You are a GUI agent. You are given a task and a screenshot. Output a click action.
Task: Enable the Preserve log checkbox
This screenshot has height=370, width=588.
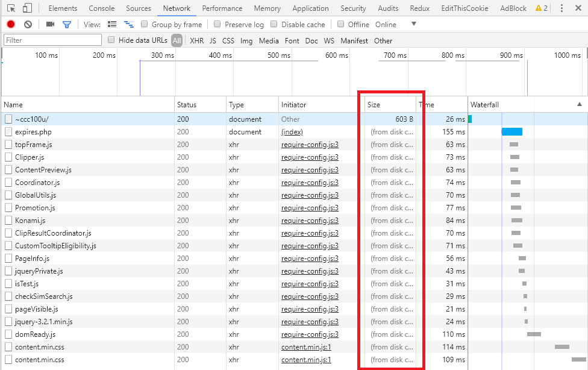[x=217, y=25]
